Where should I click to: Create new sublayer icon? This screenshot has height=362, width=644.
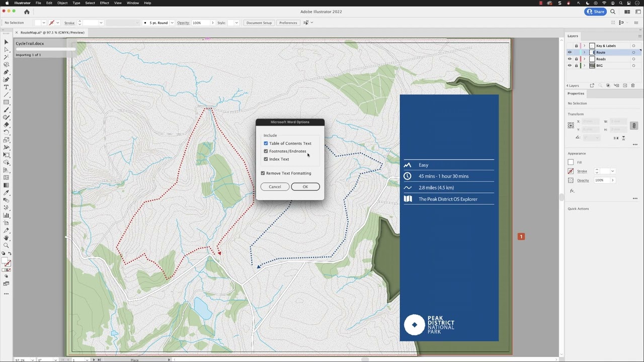click(x=616, y=85)
